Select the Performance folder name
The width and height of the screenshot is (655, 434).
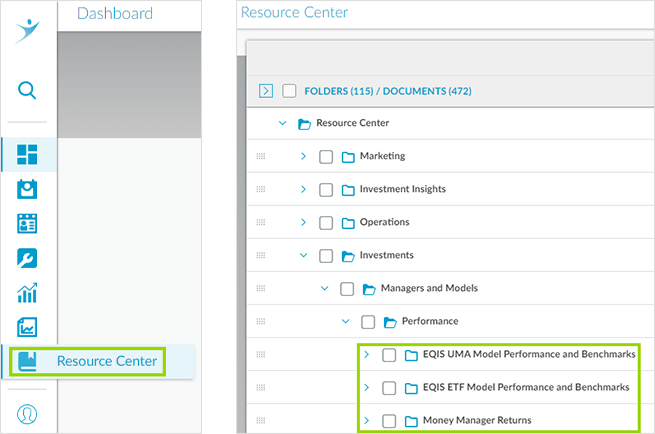point(430,321)
